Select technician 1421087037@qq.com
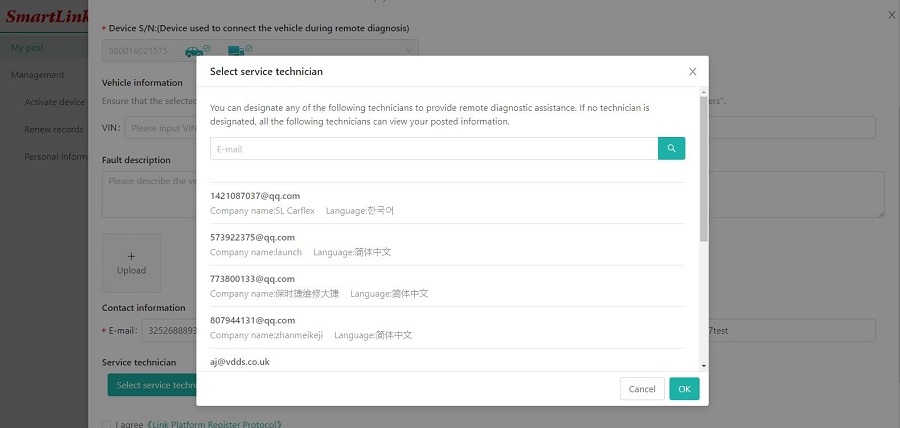 tap(255, 196)
